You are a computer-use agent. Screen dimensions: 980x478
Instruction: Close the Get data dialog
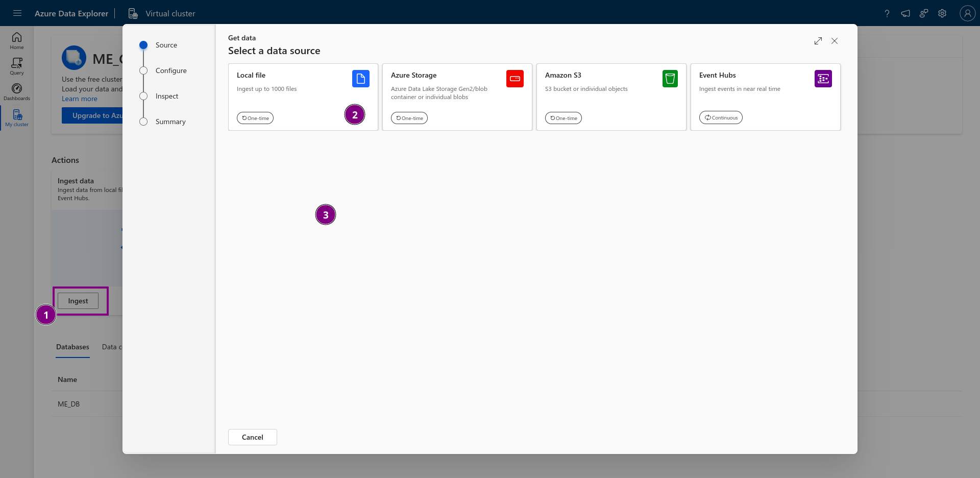pos(835,41)
